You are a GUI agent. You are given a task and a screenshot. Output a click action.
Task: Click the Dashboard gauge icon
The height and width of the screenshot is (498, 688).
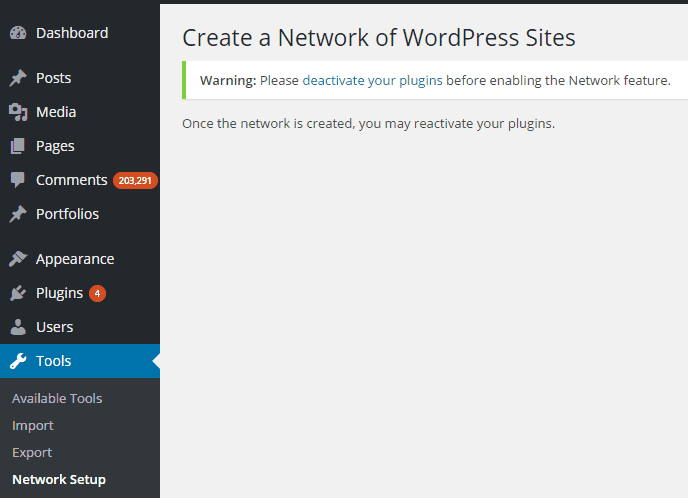[18, 33]
